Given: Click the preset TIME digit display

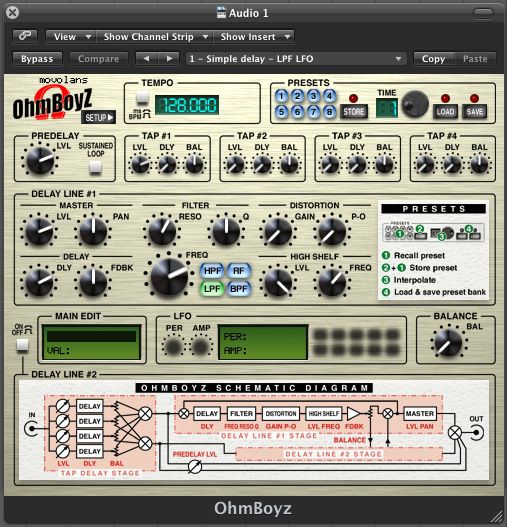Looking at the screenshot, I should pos(387,108).
